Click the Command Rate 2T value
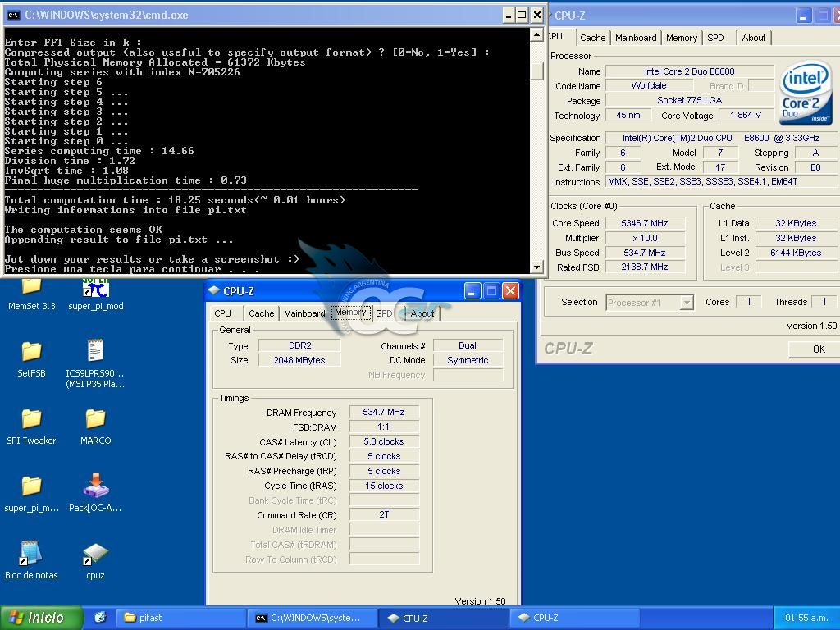The width and height of the screenshot is (840, 630). [384, 515]
